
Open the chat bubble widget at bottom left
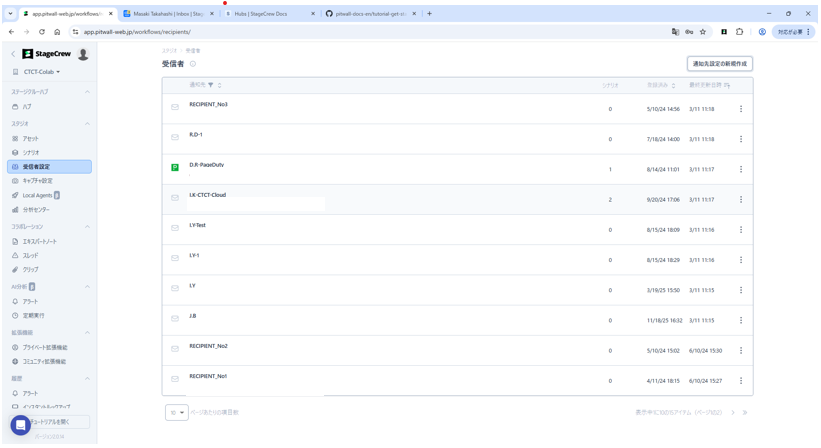(20, 425)
